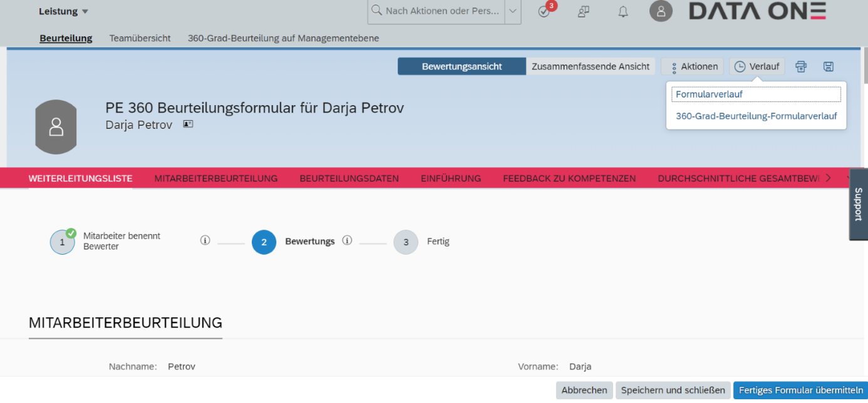Open the search box dropdown arrow
Image resolution: width=868 pixels, height=403 pixels.
512,11
